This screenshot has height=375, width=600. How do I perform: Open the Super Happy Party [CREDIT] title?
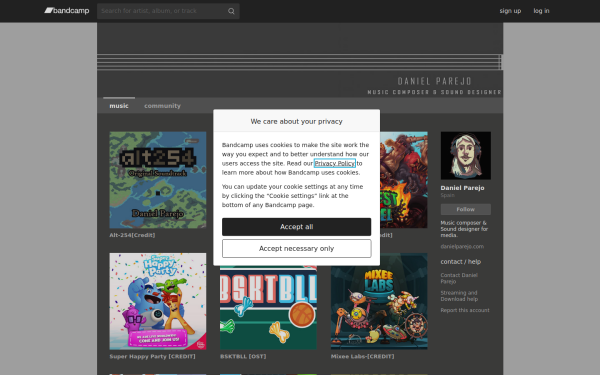(x=152, y=357)
